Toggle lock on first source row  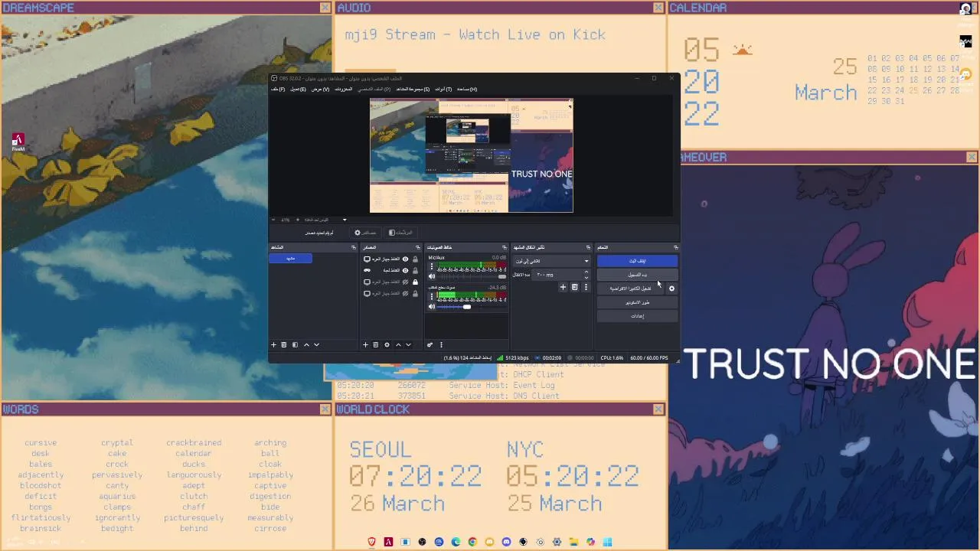pyautogui.click(x=415, y=259)
